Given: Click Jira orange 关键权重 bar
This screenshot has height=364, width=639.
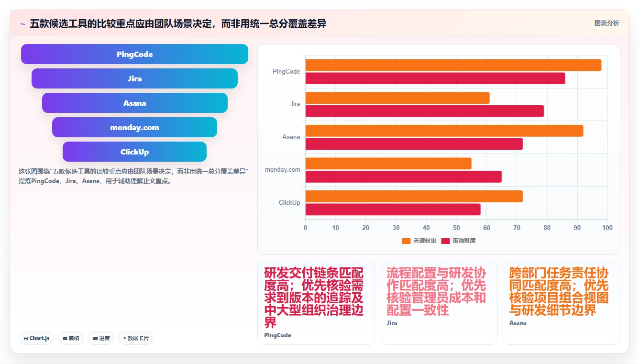Looking at the screenshot, I should click(397, 98).
